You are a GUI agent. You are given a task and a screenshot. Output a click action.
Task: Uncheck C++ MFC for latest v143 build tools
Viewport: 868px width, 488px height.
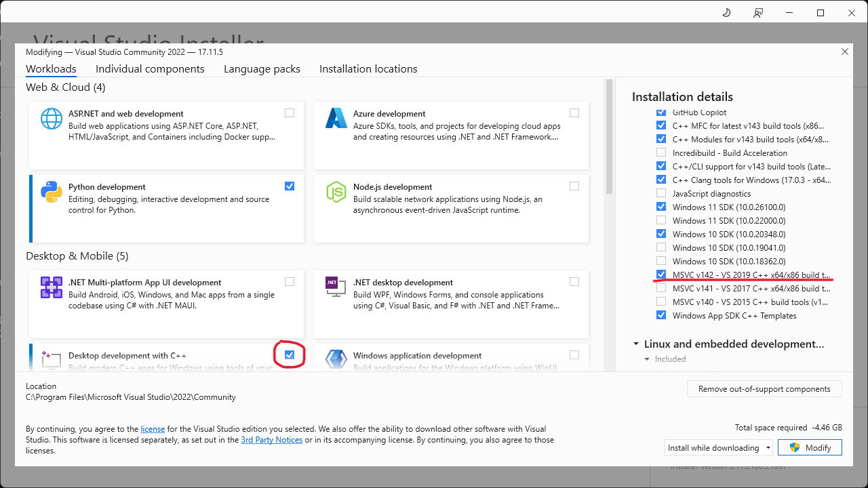pos(661,125)
